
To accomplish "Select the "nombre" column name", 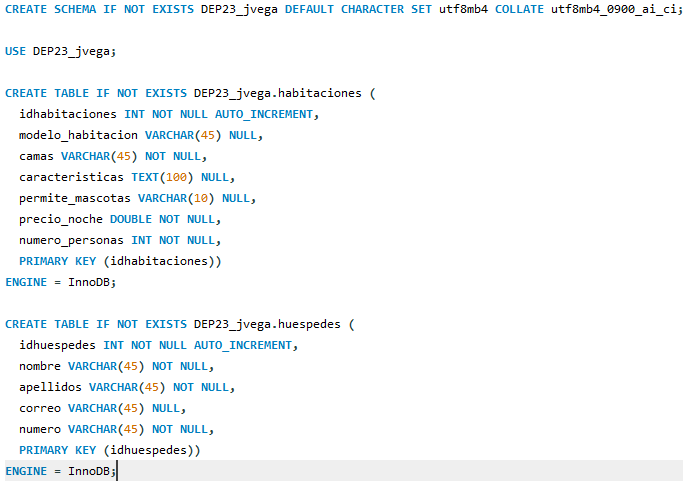I will (x=39, y=366).
